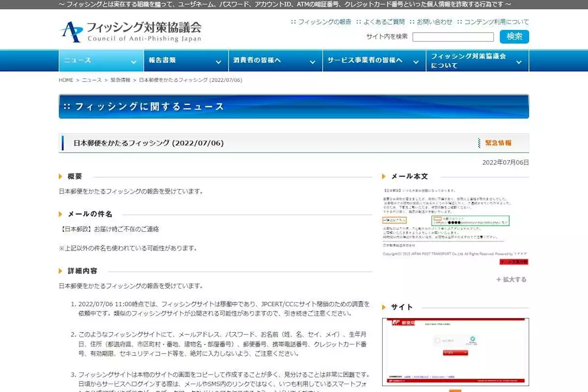Viewport: 588px width, 392px height.
Task: Expand the 消費者の皆様へ menu chevron
Action: [x=312, y=62]
